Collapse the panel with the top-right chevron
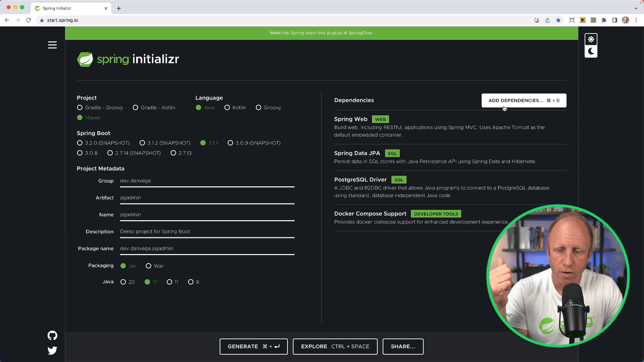 pos(636,8)
